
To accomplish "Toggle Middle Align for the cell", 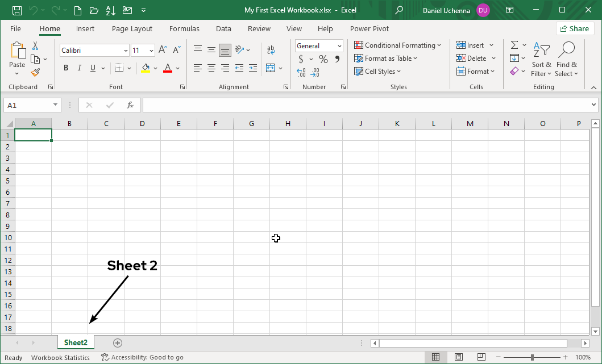I will tap(211, 49).
